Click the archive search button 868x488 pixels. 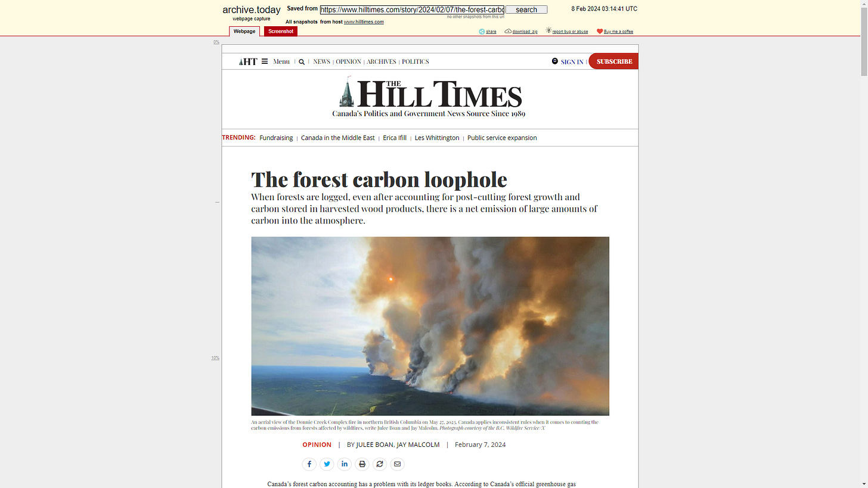coord(526,10)
